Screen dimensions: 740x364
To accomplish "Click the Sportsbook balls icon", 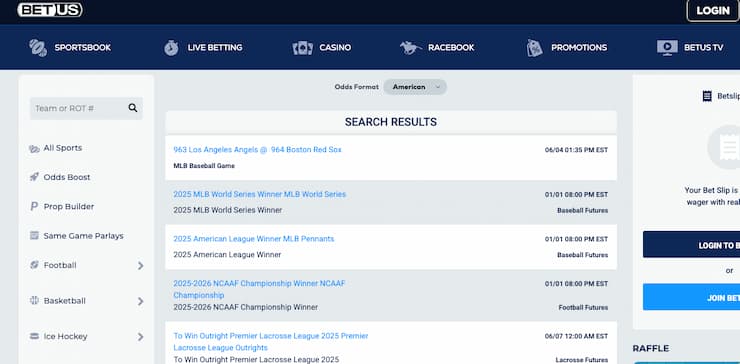I will click(38, 48).
